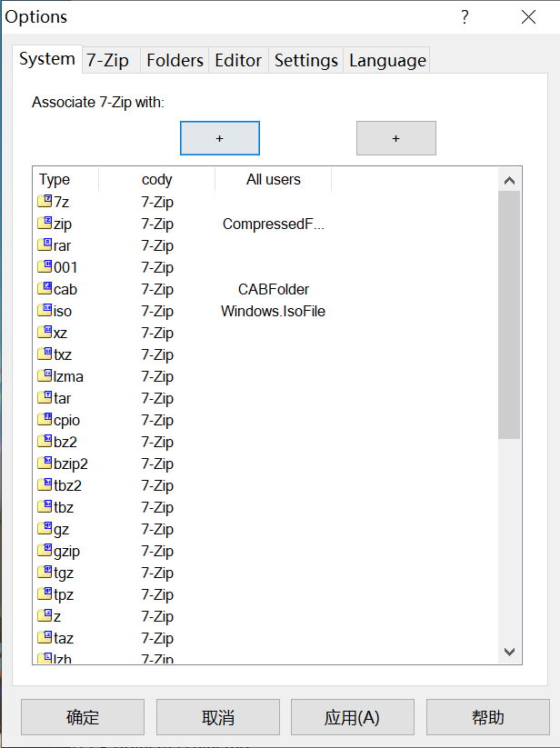Viewport: 560px width, 748px height.
Task: Select the zip file type icon
Action: [x=45, y=224]
